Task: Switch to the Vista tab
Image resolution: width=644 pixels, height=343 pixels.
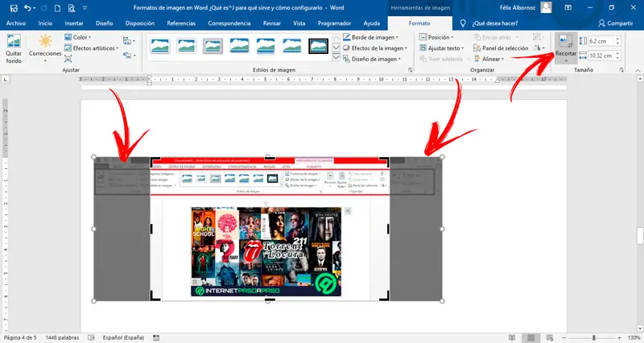Action: coord(299,23)
